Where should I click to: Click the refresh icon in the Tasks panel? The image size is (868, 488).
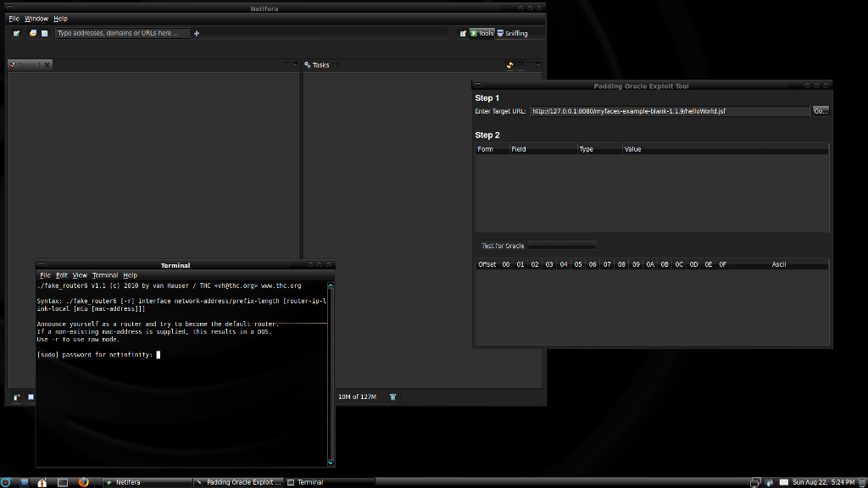point(509,64)
